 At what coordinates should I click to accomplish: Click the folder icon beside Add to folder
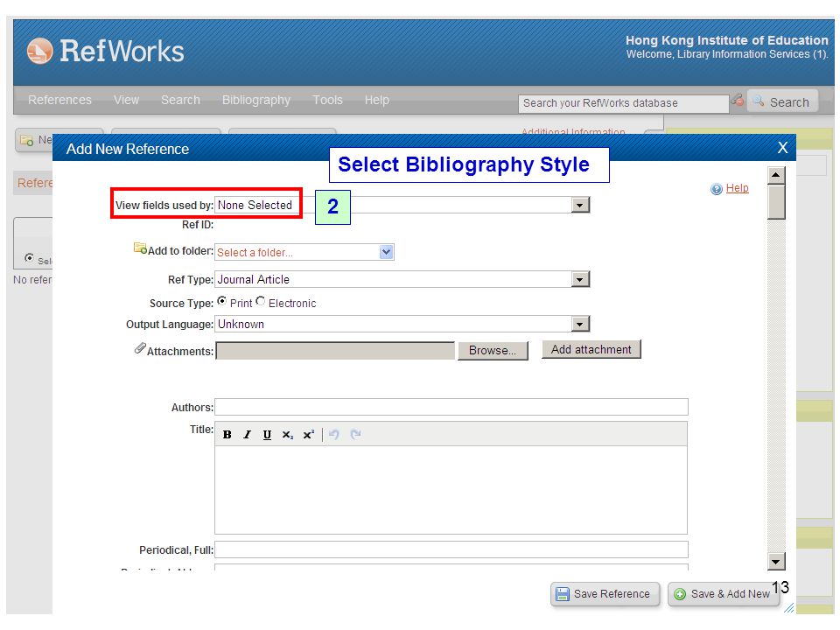coord(140,248)
